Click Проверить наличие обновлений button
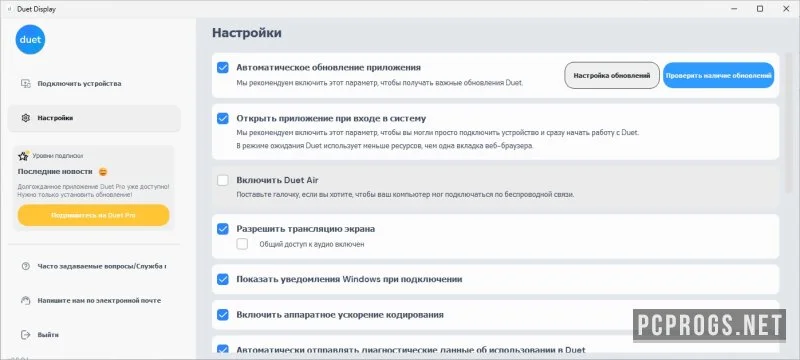800x360 pixels. click(x=718, y=75)
